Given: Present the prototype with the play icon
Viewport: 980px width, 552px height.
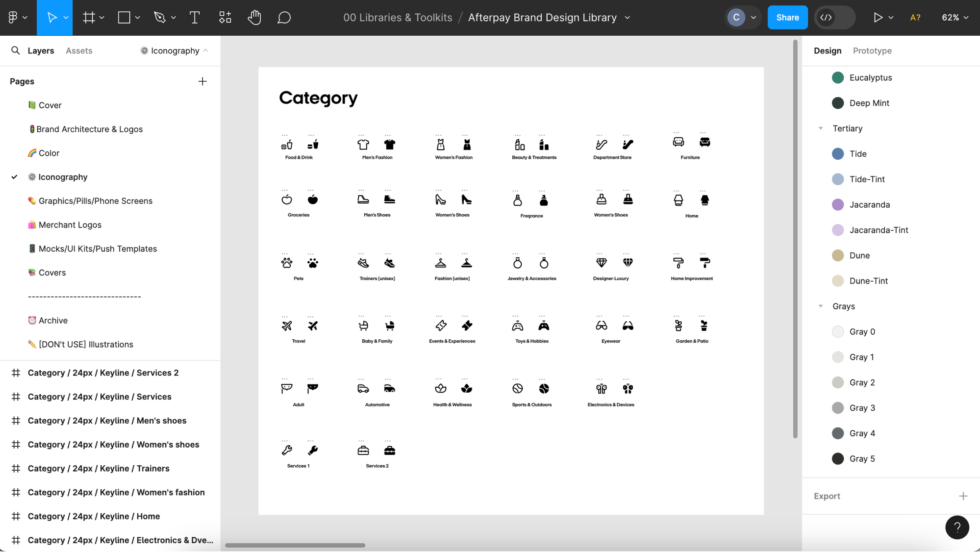Looking at the screenshot, I should coord(878,17).
